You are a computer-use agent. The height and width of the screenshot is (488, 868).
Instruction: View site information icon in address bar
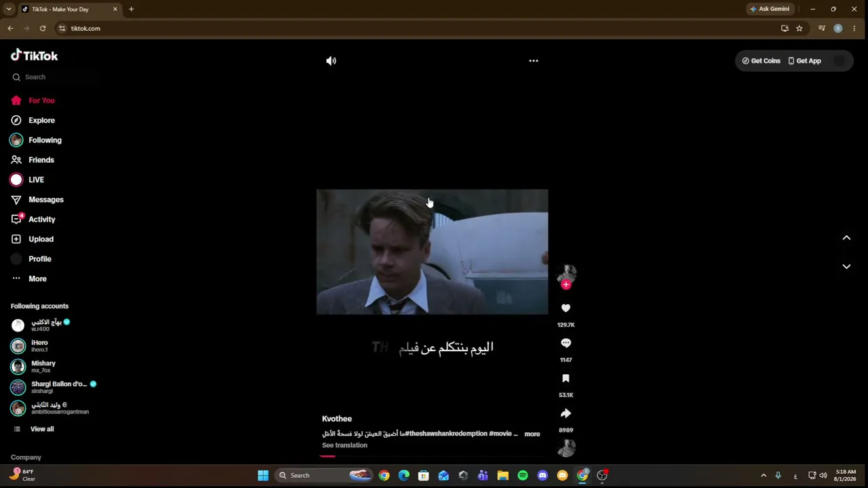(62, 28)
